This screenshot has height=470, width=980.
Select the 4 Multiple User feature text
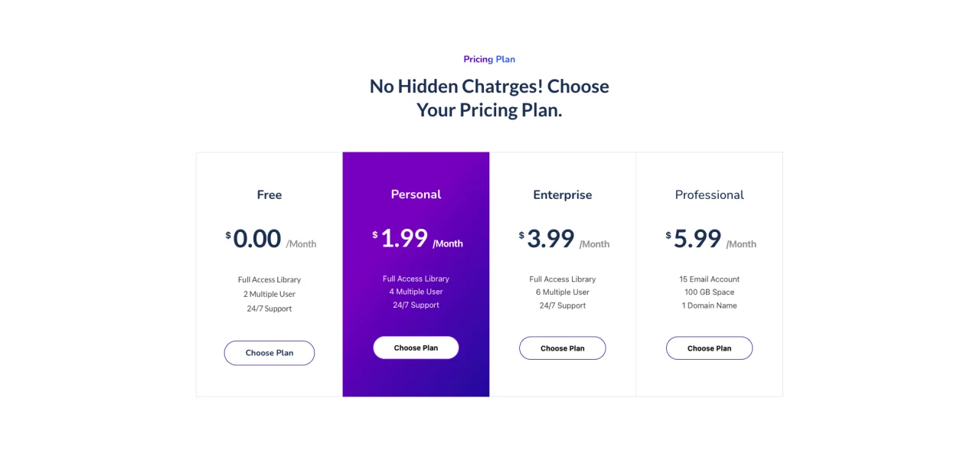point(416,292)
